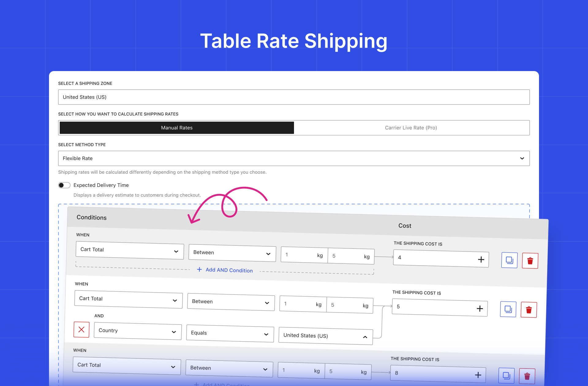Delete the rule with shipping cost 4

coord(530,261)
